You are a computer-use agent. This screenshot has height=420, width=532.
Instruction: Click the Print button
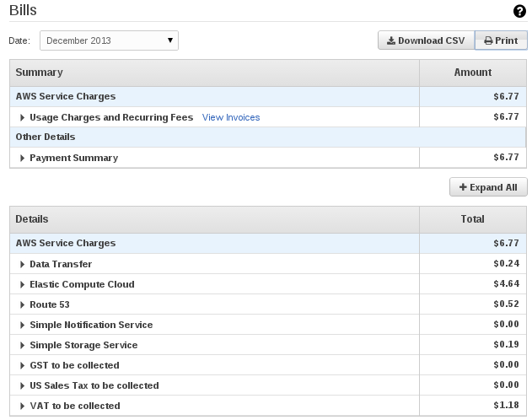501,40
